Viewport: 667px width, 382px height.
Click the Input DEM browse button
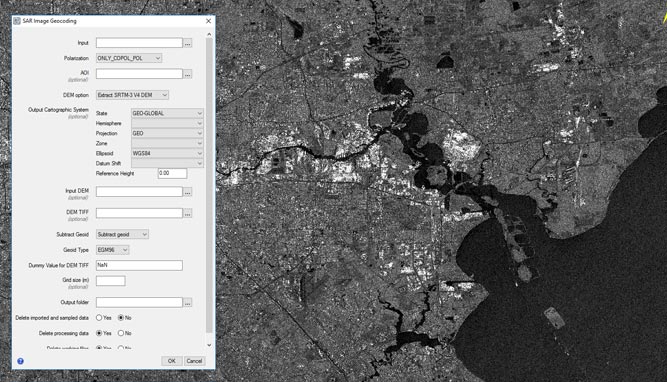pyautogui.click(x=188, y=192)
